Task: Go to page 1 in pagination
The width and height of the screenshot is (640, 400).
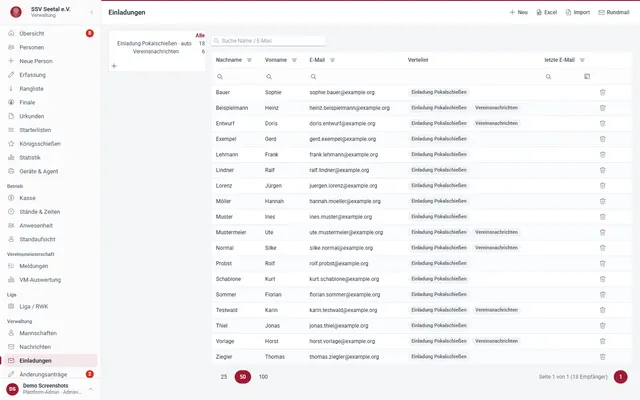Action: [620, 377]
